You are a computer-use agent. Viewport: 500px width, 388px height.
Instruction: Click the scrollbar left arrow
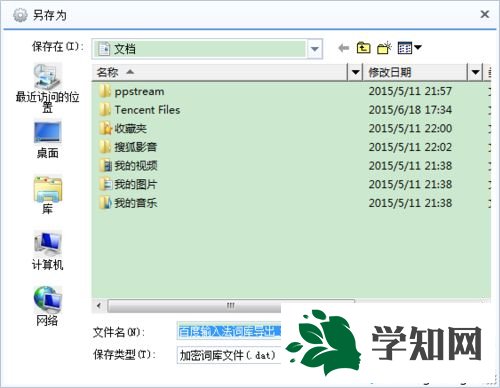coord(99,305)
